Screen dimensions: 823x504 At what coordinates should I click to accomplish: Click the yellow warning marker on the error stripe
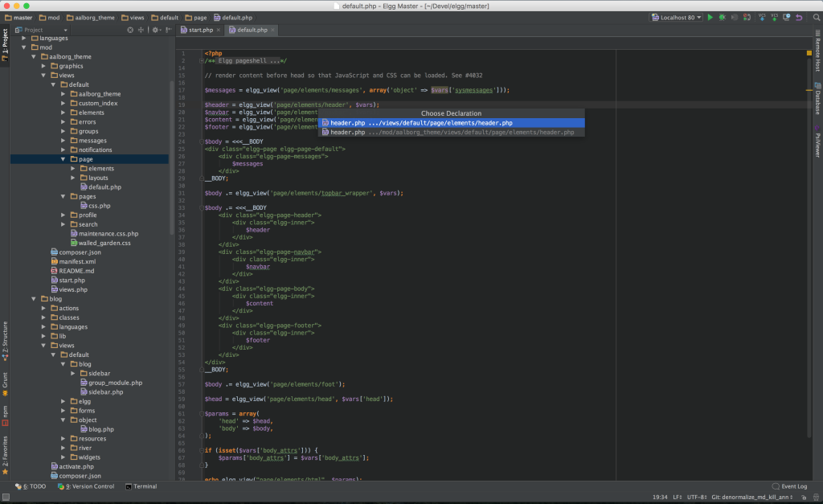click(x=809, y=90)
